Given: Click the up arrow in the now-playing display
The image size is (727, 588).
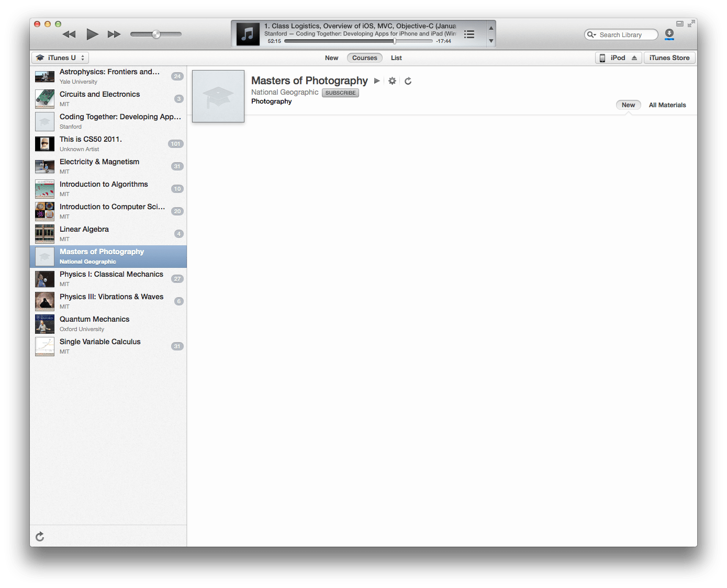Looking at the screenshot, I should (x=491, y=28).
